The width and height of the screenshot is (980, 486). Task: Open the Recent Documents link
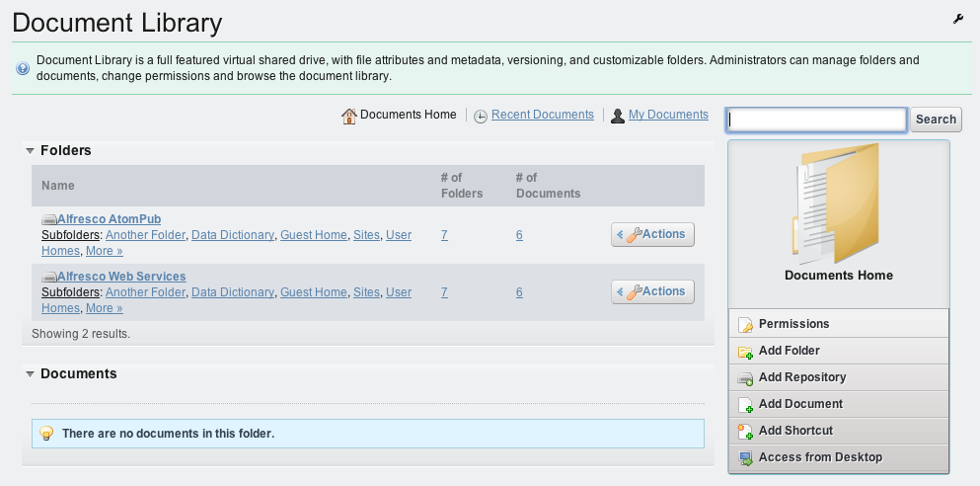(543, 115)
